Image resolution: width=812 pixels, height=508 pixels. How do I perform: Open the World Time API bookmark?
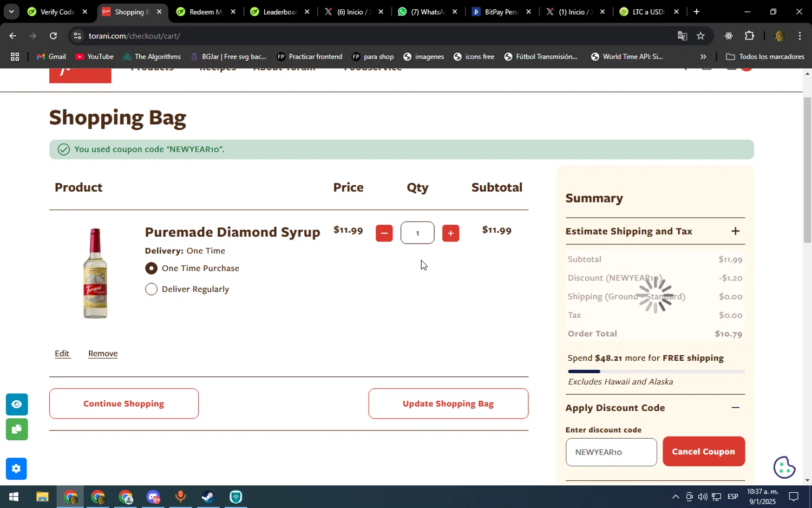tap(627, 56)
